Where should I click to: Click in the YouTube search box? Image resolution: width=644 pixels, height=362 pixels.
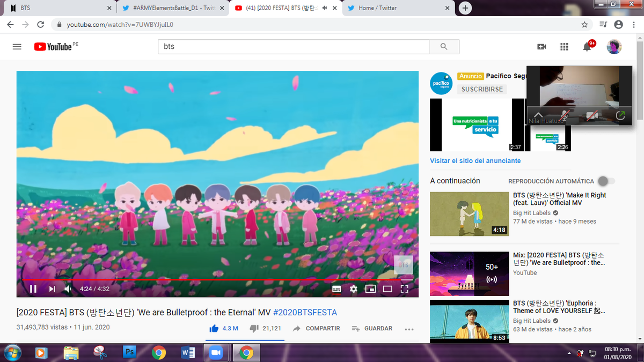click(294, 47)
